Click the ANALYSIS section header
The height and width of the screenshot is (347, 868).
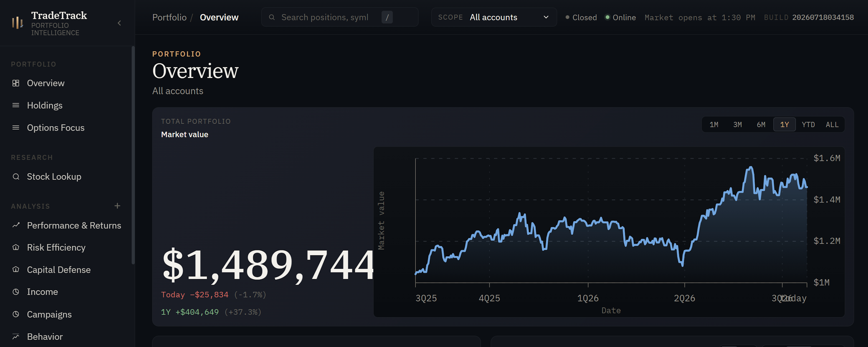click(x=30, y=206)
